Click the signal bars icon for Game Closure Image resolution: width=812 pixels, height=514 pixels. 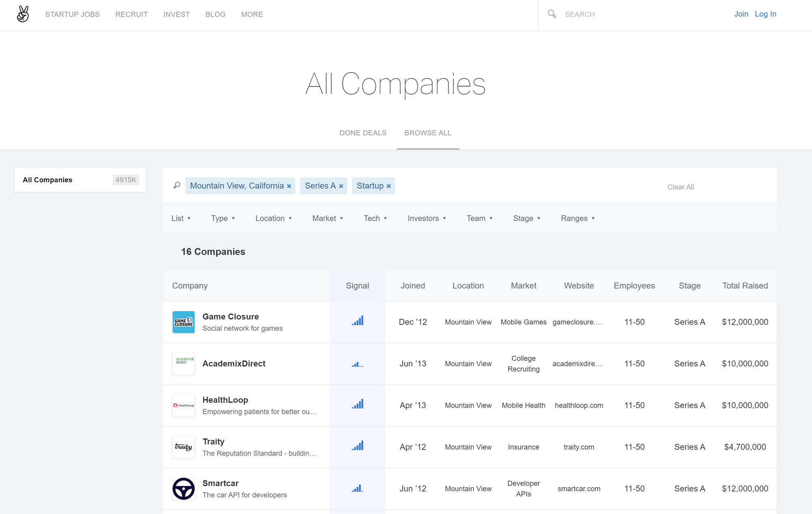coord(357,321)
